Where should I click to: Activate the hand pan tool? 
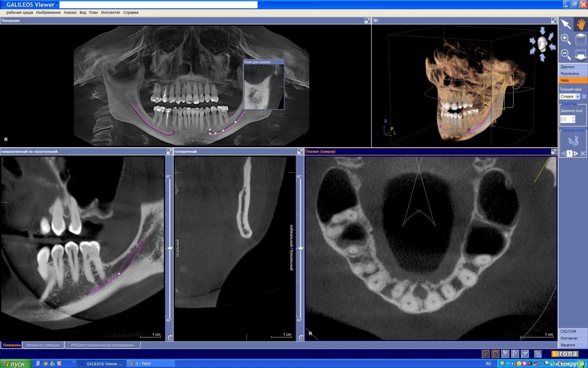pos(580,24)
